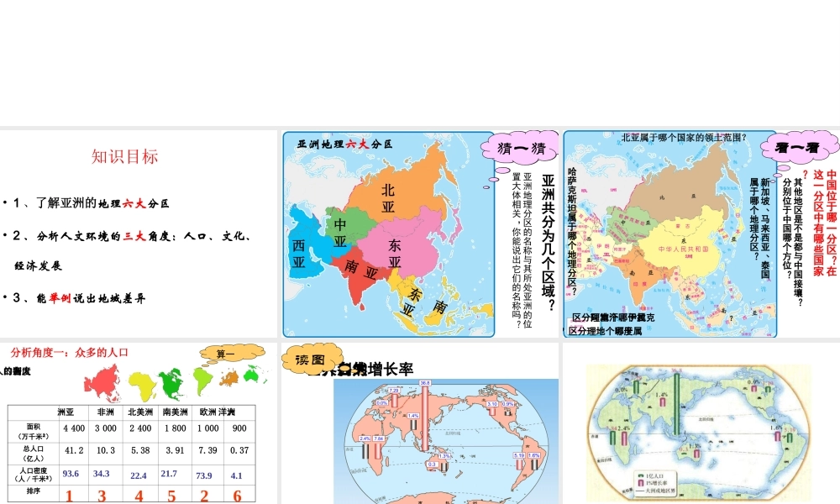
Task: Open the 亚洲地理六大分区 map slide
Action: [419, 234]
